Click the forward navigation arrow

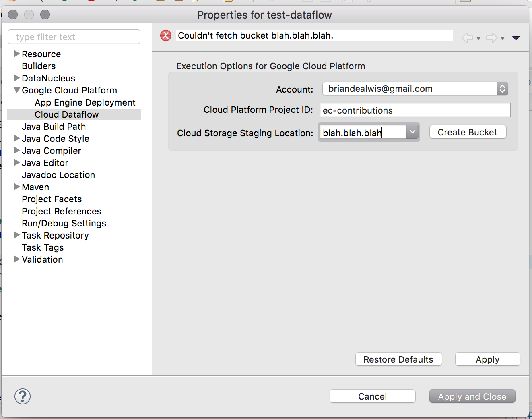click(491, 37)
